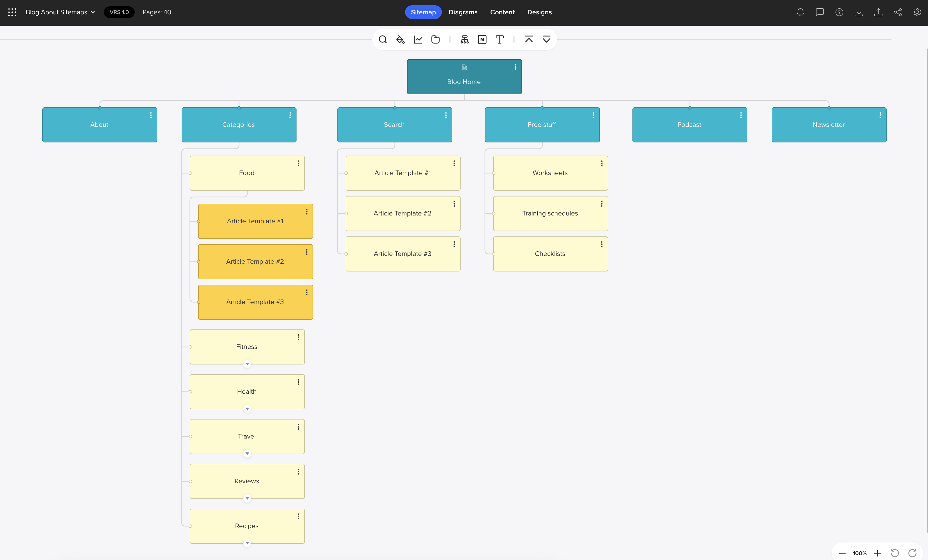Select the text tool in the toolbar
The image size is (928, 560).
[x=500, y=39]
